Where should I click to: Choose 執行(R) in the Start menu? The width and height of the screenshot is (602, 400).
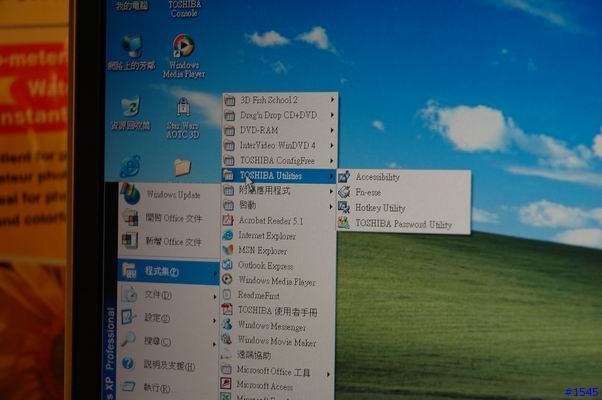coord(169,388)
